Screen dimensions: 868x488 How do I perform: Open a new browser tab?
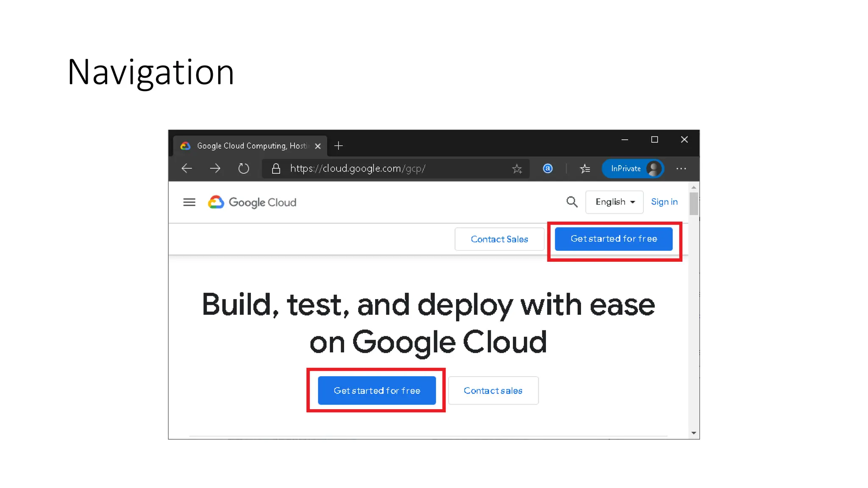pos(338,146)
